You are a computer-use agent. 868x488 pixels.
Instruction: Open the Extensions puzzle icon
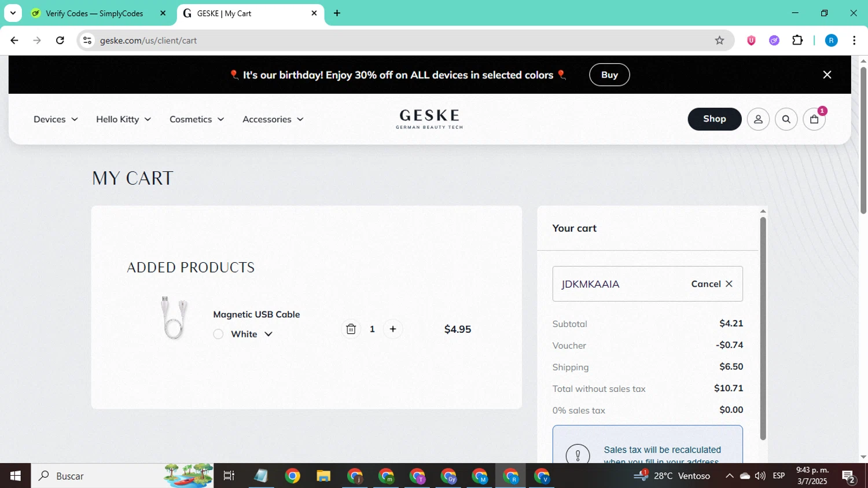click(x=797, y=41)
